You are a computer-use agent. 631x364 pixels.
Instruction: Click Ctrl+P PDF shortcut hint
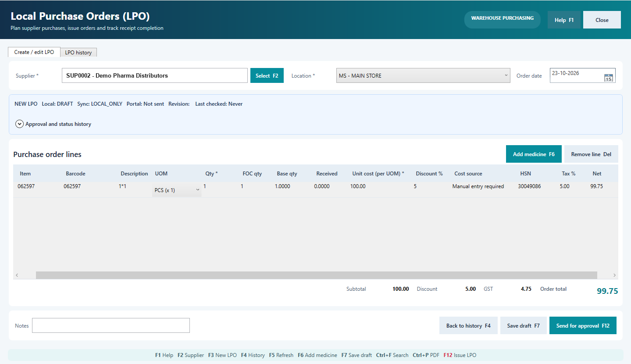tap(426, 355)
